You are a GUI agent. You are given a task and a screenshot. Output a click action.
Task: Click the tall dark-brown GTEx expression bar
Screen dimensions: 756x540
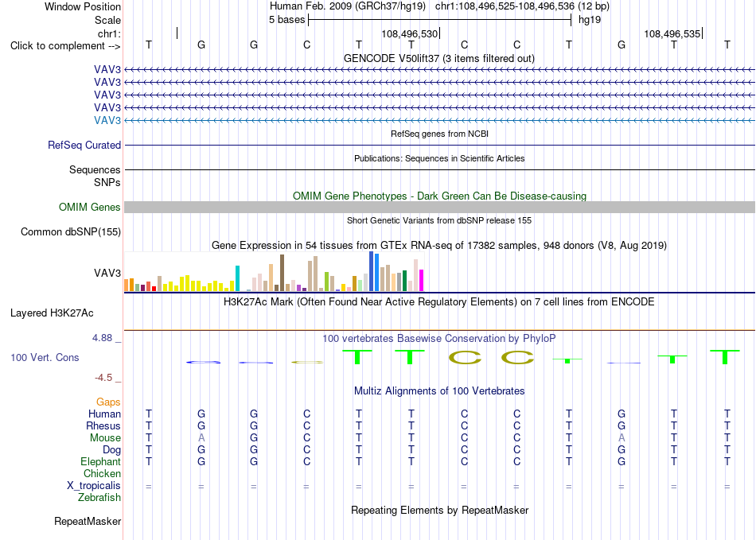pyautogui.click(x=282, y=273)
